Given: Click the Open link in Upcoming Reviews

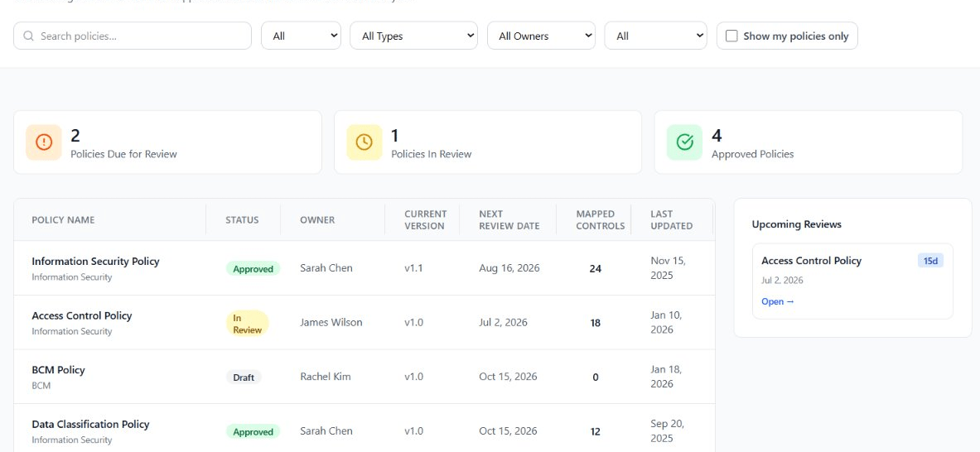Looking at the screenshot, I should coord(778,301).
